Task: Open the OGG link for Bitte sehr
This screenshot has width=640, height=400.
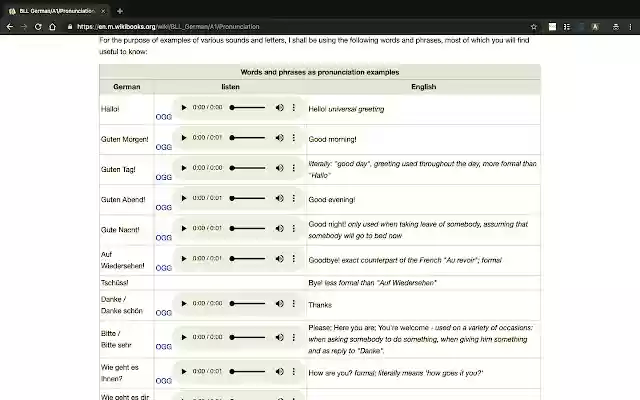Action: [164, 347]
